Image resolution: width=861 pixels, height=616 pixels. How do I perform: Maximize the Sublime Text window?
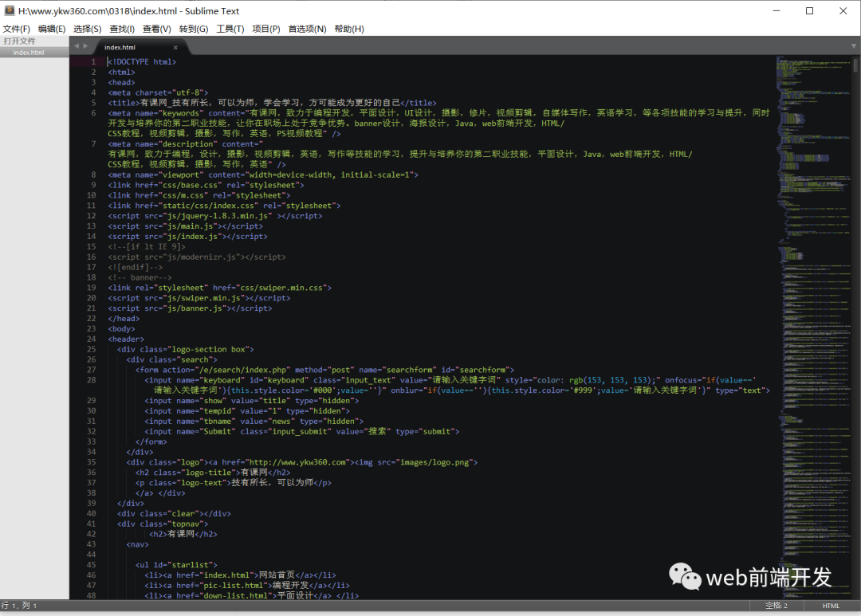[x=809, y=10]
